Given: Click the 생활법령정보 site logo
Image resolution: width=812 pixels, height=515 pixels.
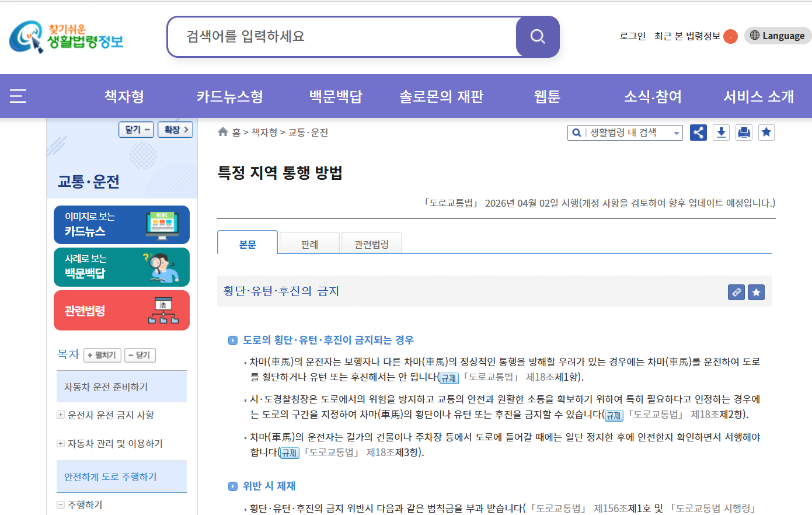Looking at the screenshot, I should [x=67, y=37].
